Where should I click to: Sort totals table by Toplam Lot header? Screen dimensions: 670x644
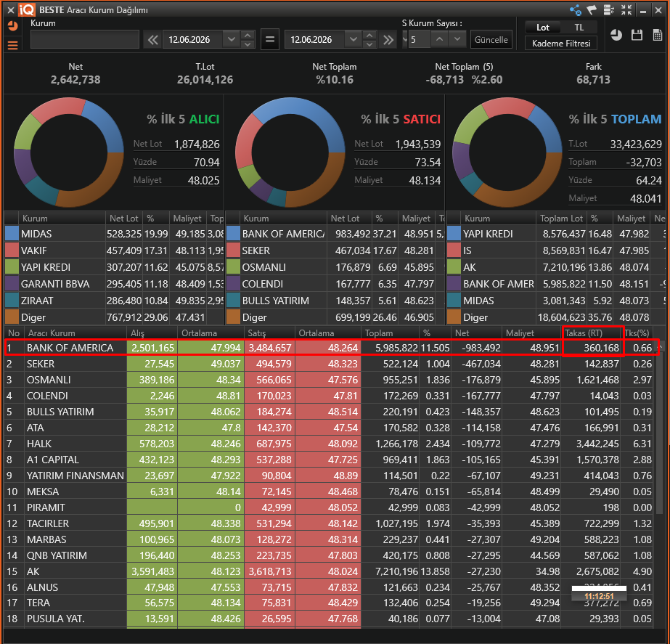pyautogui.click(x=561, y=219)
